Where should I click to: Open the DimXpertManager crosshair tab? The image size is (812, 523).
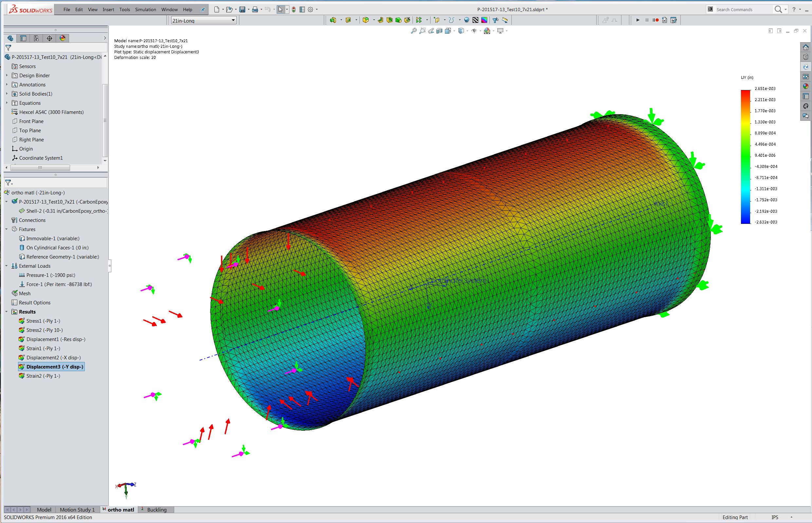[x=49, y=38]
